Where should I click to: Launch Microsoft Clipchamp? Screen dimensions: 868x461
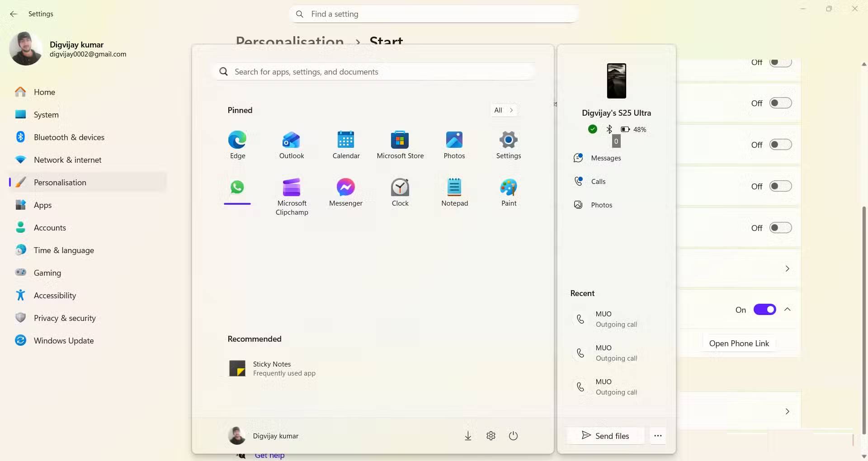292,197
